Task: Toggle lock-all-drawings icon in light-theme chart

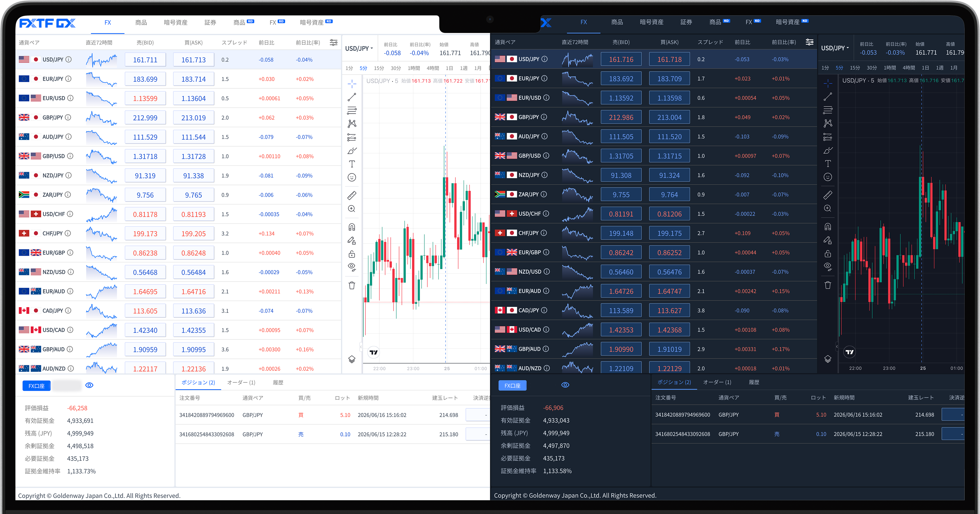Action: coord(352,254)
